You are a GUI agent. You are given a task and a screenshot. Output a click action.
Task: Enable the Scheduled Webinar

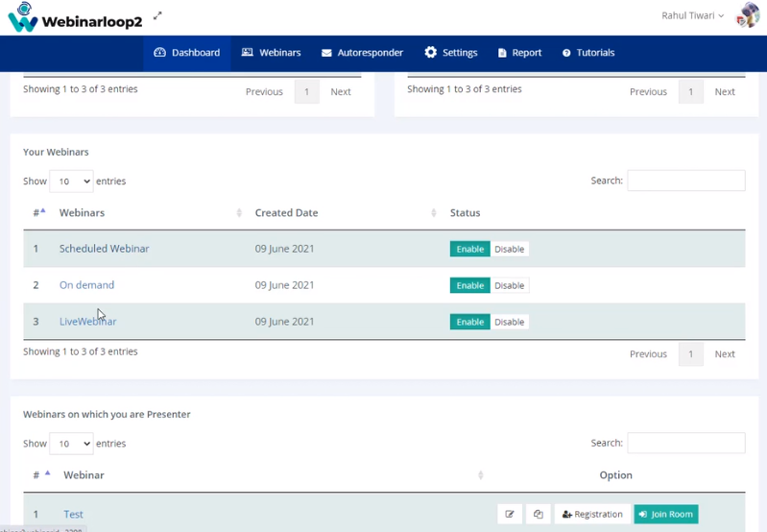tap(470, 249)
